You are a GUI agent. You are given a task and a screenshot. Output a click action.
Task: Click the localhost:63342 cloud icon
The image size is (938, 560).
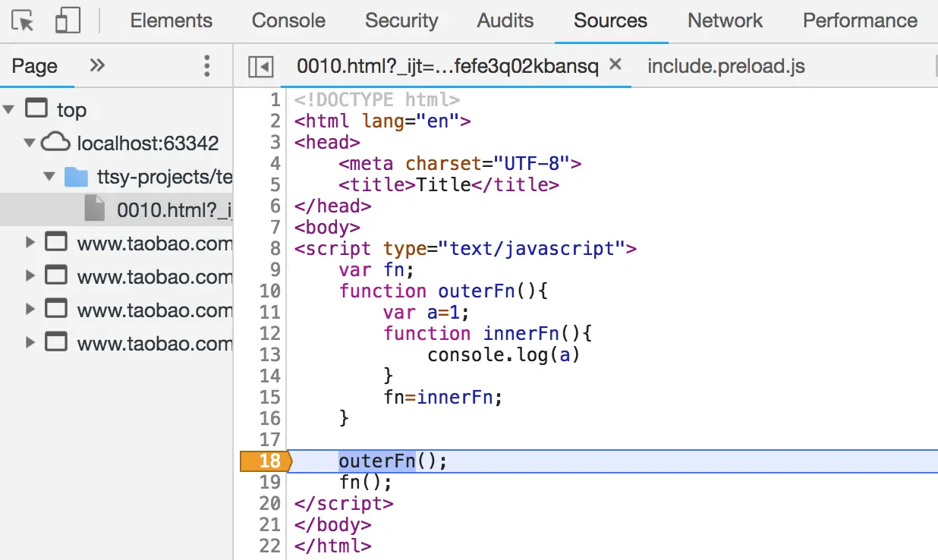[55, 142]
